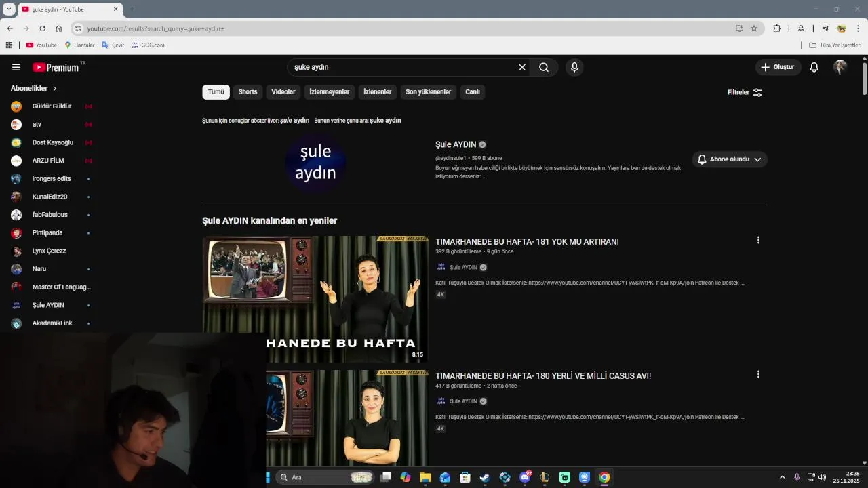Open the Çeviri bookmark

(x=113, y=45)
